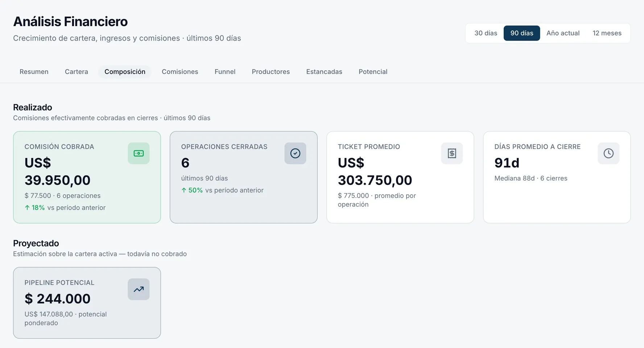Click "$ 77.500 · 6 operaciones" text
Viewport: 644px width, 348px height.
pos(62,196)
